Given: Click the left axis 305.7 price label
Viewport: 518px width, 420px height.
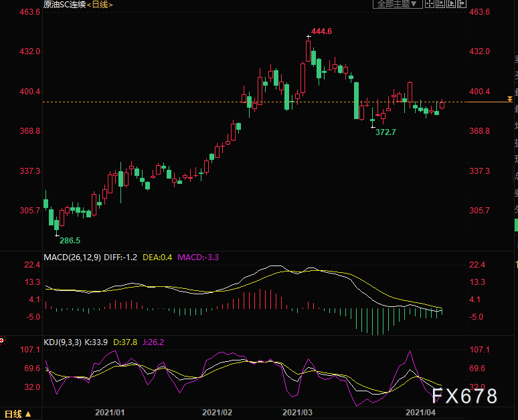Looking at the screenshot, I should [29, 211].
